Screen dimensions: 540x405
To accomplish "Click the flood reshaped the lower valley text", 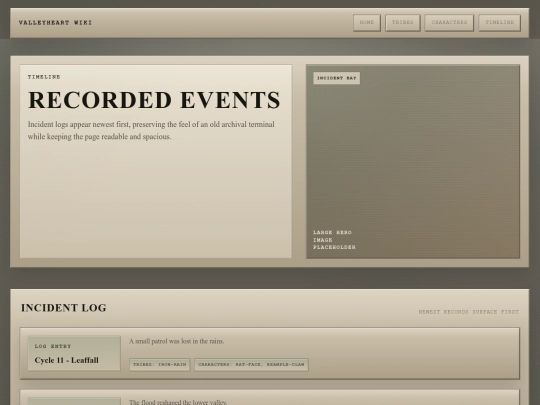I will 178,402.
